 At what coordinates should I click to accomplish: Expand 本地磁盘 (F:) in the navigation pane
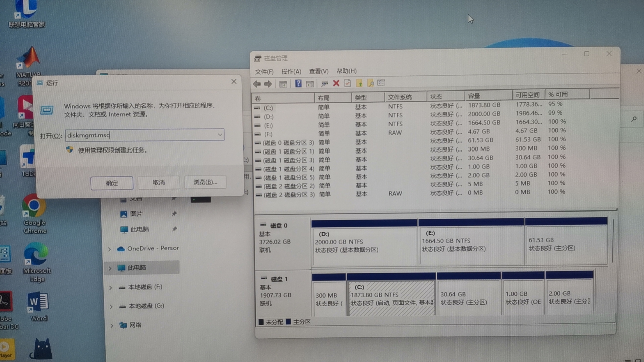coord(111,288)
